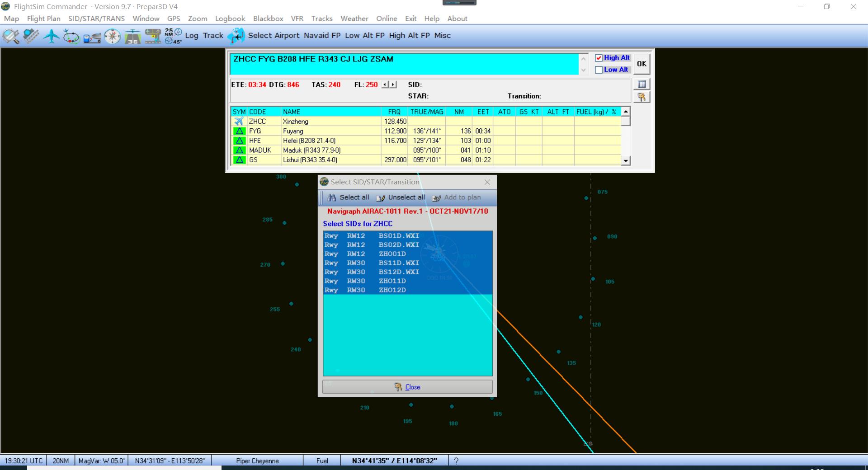Select SID RW12 BS02D.WXI
The height and width of the screenshot is (470, 868).
coord(407,245)
